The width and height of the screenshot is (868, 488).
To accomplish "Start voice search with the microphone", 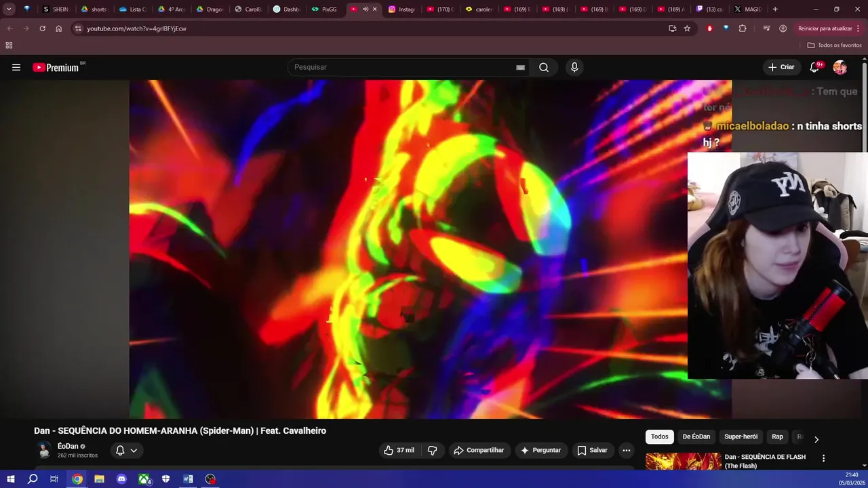I will click(x=574, y=67).
